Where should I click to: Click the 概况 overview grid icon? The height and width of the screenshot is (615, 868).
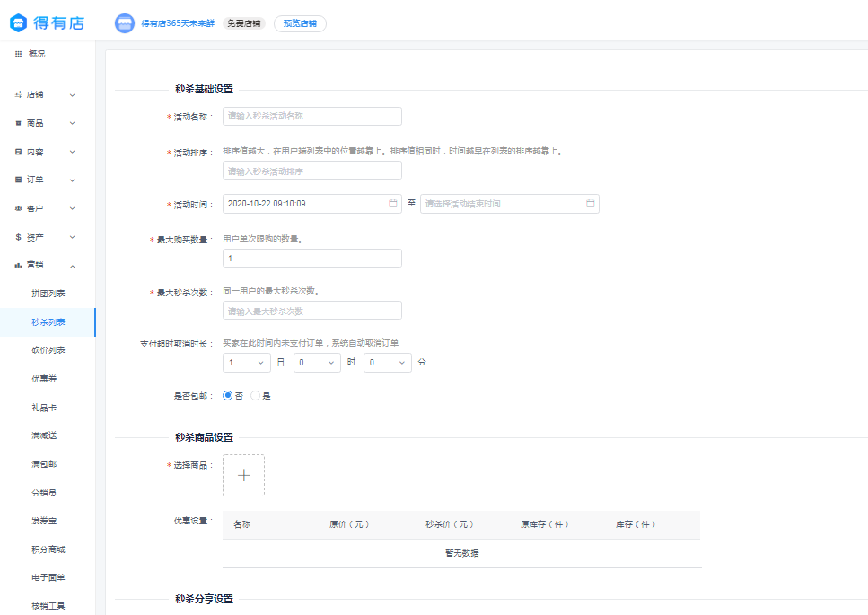coord(18,54)
